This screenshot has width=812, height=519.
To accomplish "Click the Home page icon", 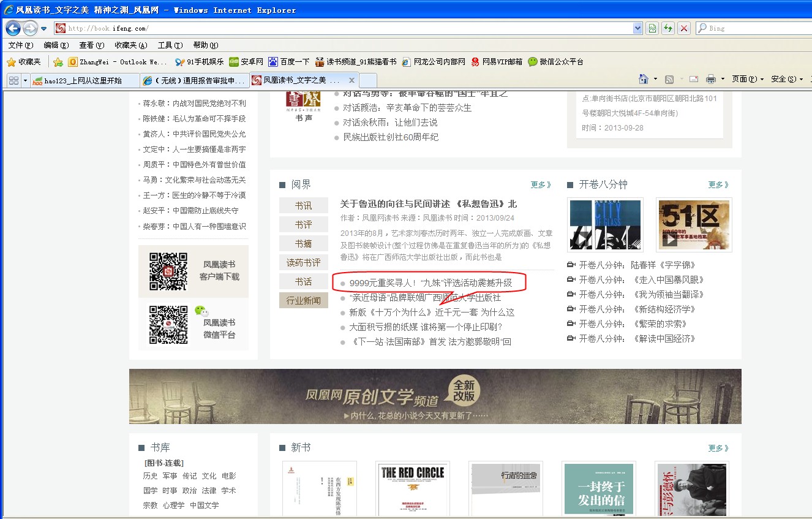I will click(x=643, y=79).
